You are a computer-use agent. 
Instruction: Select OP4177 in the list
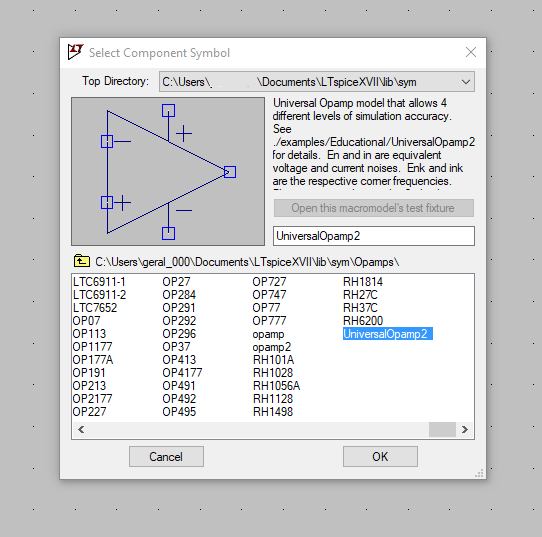[x=182, y=373]
